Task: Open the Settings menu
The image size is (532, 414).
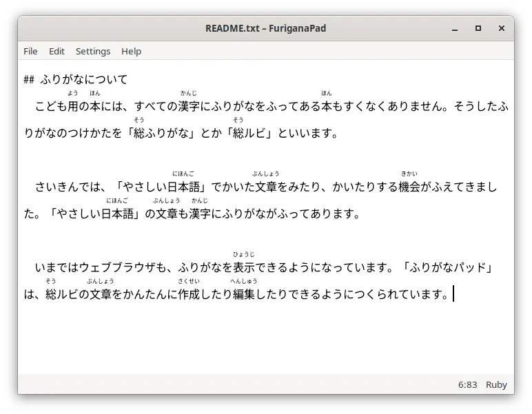Action: tap(93, 51)
